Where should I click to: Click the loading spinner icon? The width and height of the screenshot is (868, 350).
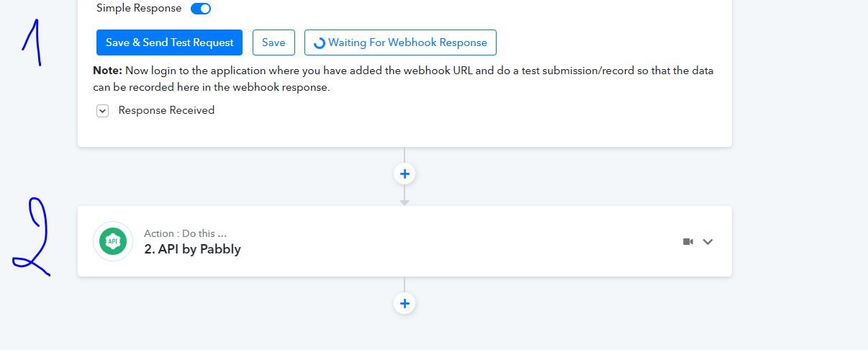320,43
